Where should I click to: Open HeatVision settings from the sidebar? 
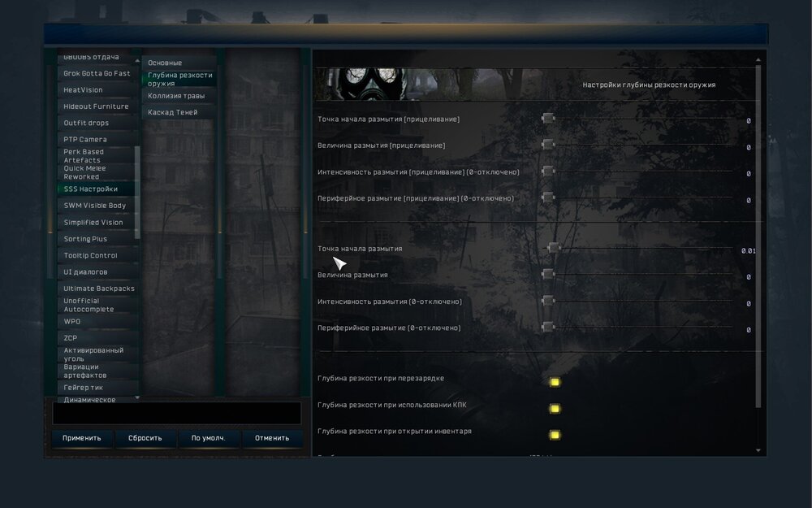85,89
